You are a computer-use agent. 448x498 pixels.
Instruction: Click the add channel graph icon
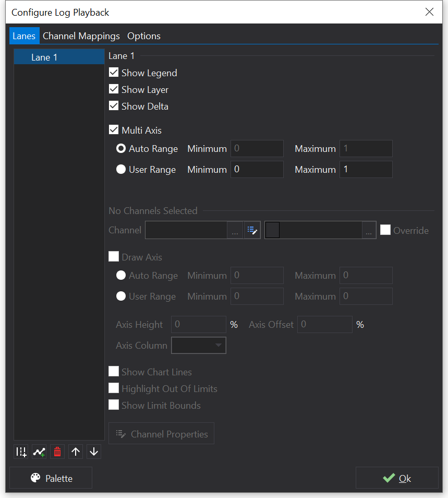pos(39,452)
